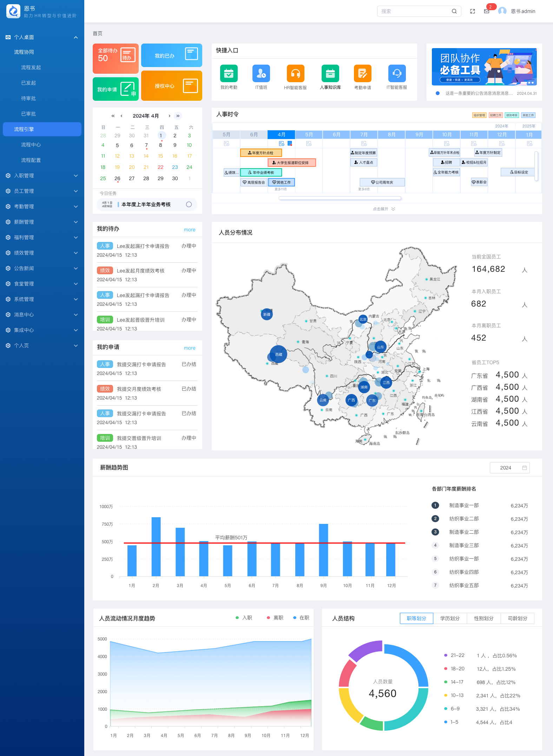Click the timeline horizontal scrollbar
553x756 pixels.
pos(340,198)
